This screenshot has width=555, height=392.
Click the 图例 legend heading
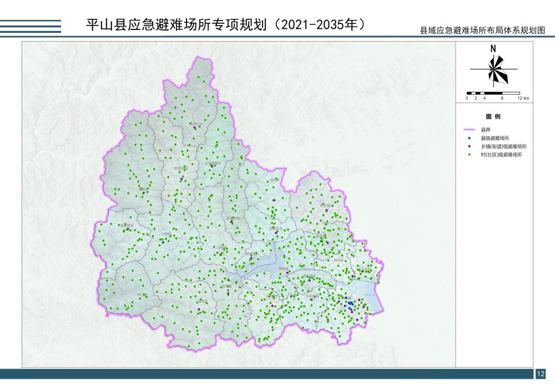click(x=493, y=117)
